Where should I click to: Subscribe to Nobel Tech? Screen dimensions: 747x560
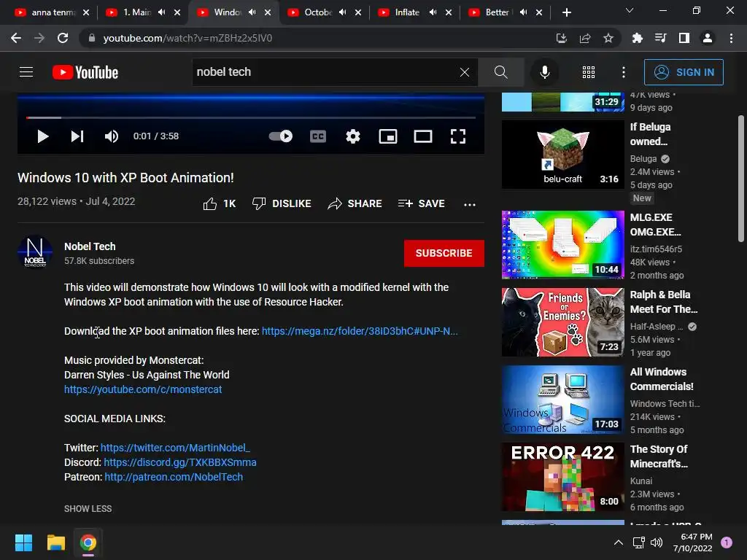point(444,253)
